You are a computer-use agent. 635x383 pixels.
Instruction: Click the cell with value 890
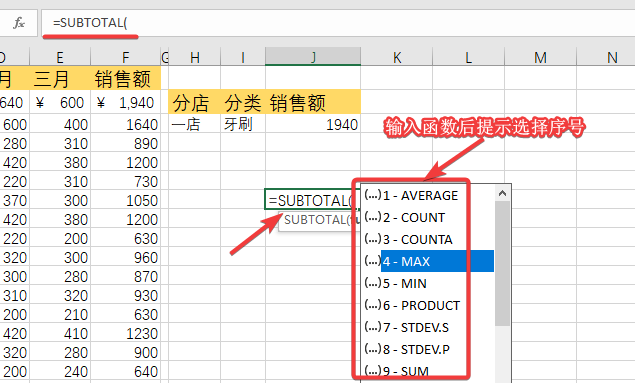coord(126,143)
